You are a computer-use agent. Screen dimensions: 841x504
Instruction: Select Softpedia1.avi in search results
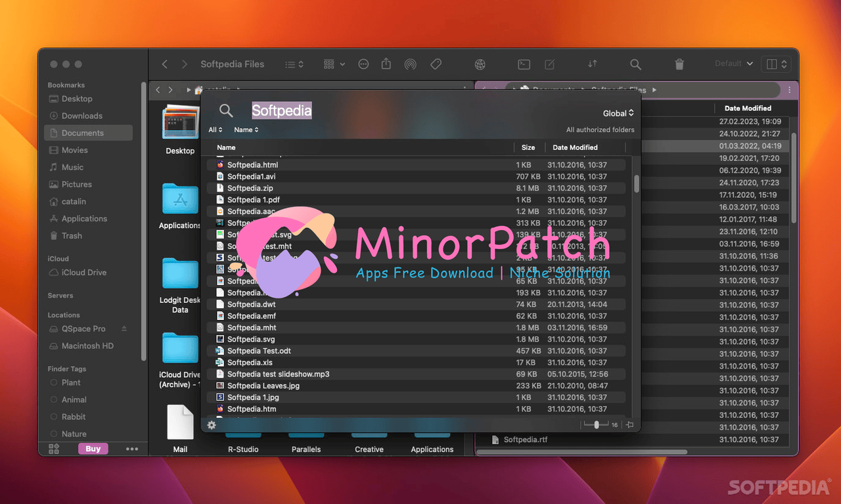416,177
